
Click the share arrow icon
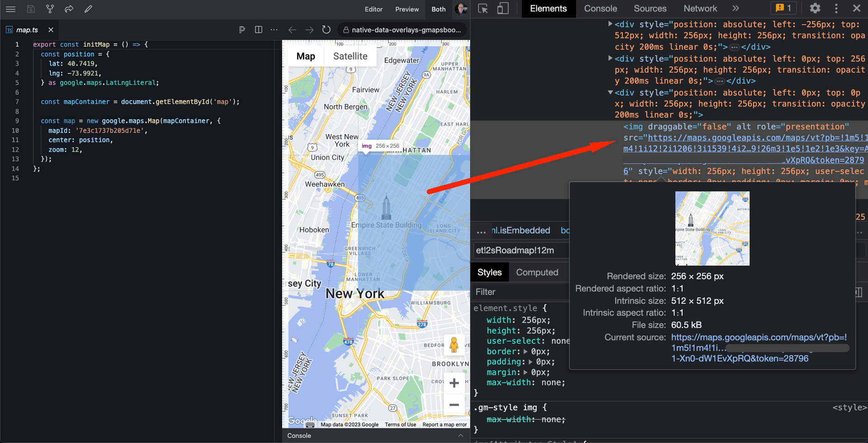click(x=69, y=9)
